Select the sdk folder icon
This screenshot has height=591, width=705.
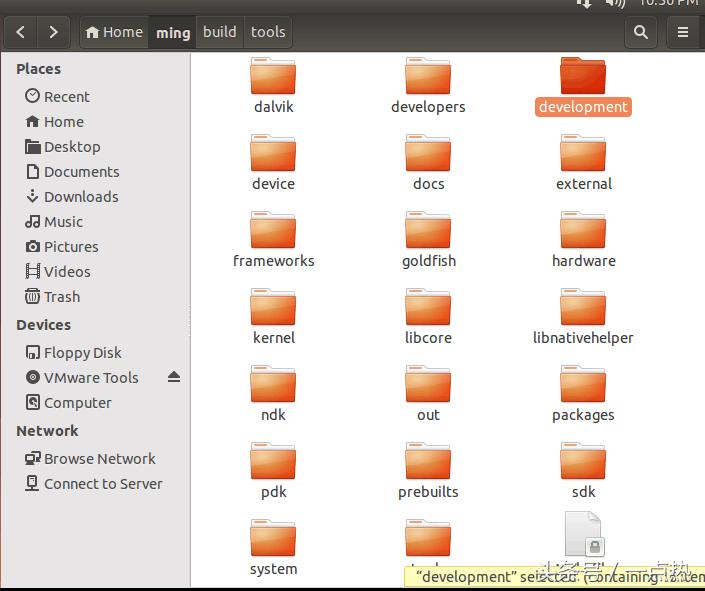(x=583, y=461)
